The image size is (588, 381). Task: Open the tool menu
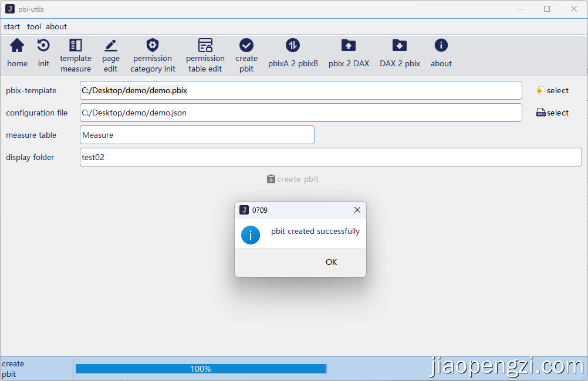[x=34, y=26]
